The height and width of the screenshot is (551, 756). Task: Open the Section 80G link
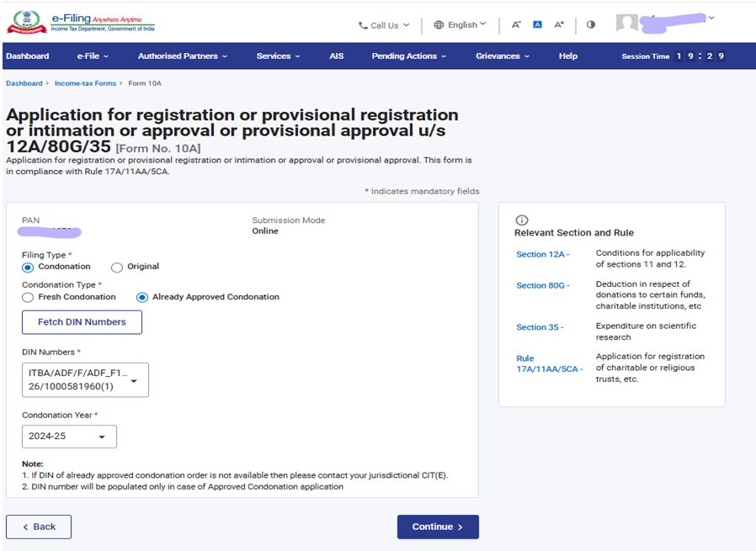(542, 285)
